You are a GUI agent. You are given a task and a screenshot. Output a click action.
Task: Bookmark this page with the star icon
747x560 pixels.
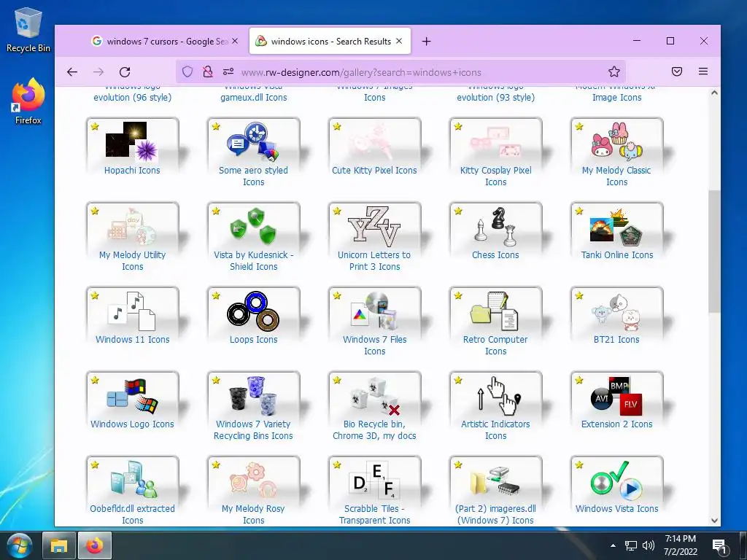(614, 72)
